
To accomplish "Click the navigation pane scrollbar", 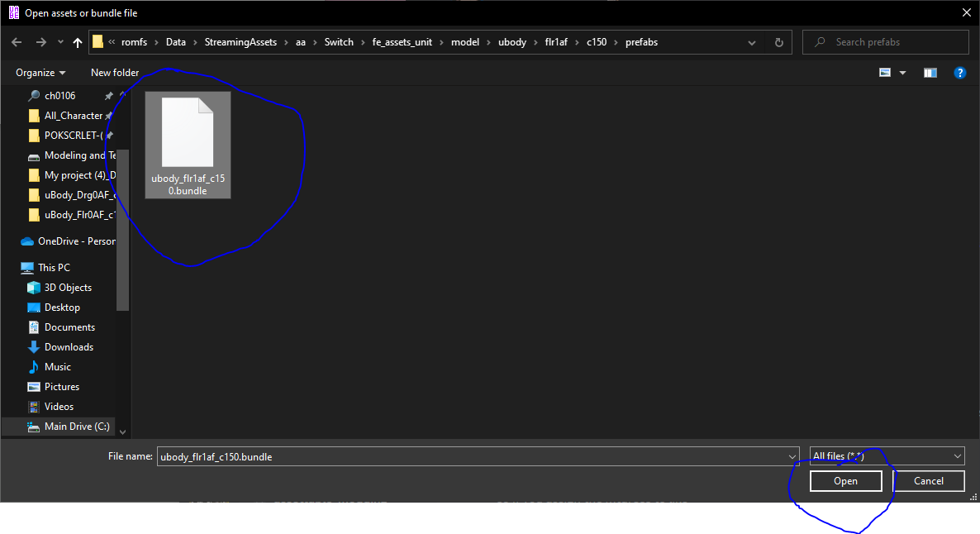I will click(122, 230).
